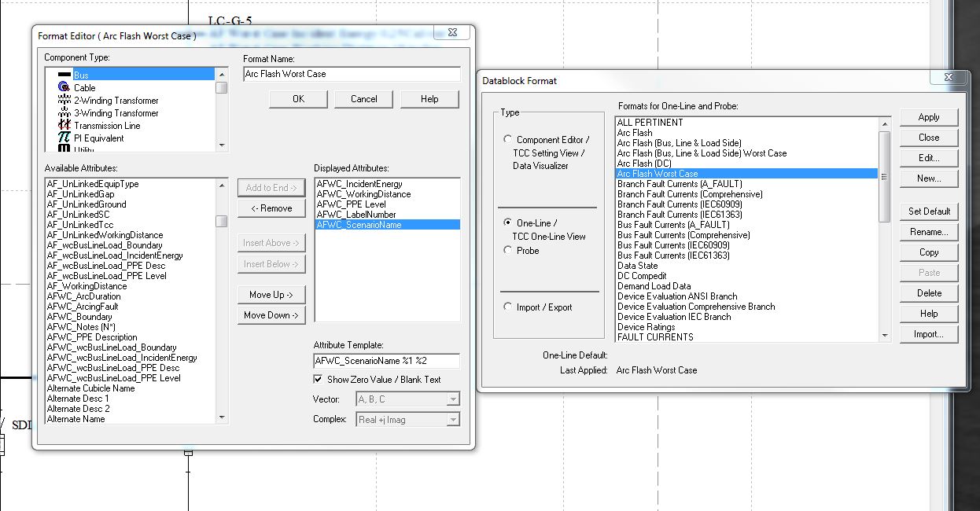Click the New... format button
980x511 pixels.
pos(929,178)
